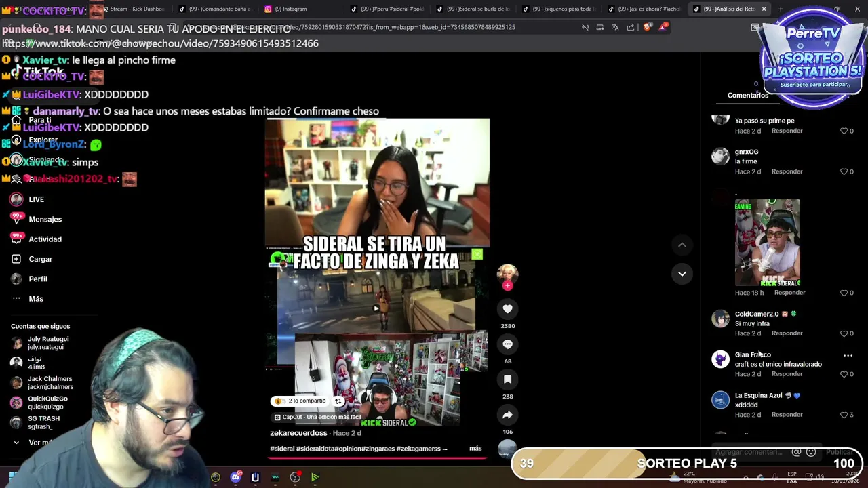
Task: Open gnrxOG's profile avatar
Action: (720, 156)
